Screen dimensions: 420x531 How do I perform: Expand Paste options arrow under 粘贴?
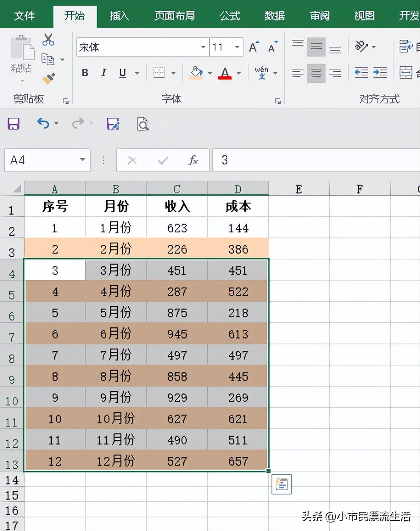tap(22, 81)
